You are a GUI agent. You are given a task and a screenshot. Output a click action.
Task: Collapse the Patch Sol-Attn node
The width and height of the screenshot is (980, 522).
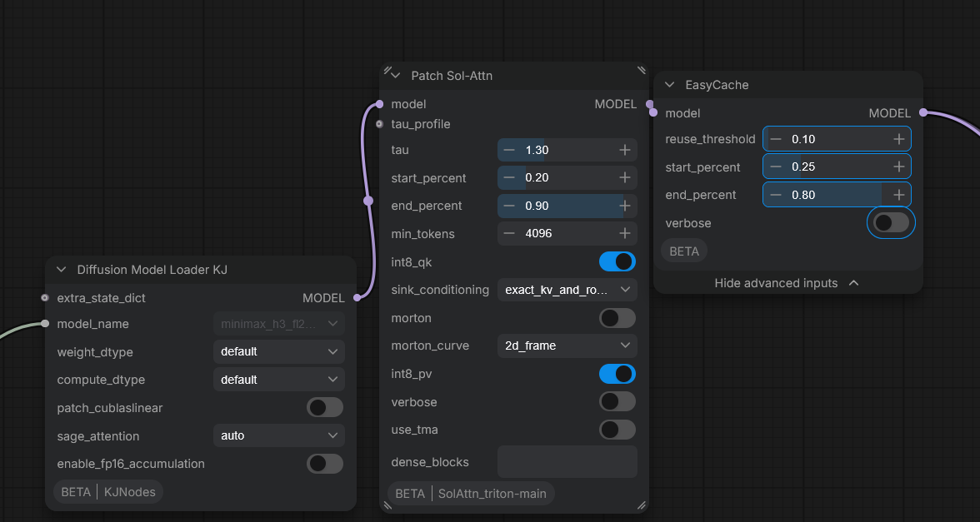(x=396, y=76)
